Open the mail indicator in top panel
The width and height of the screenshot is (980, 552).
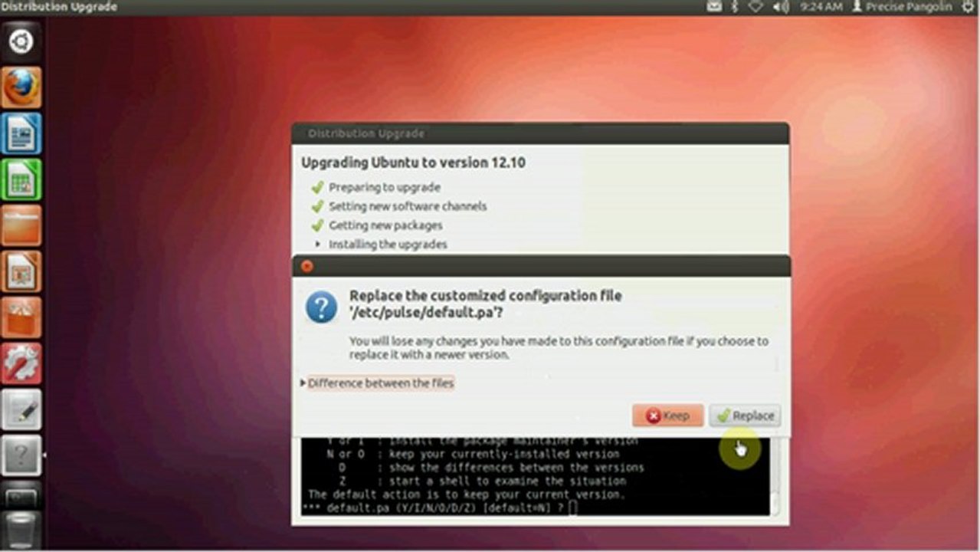click(x=714, y=7)
